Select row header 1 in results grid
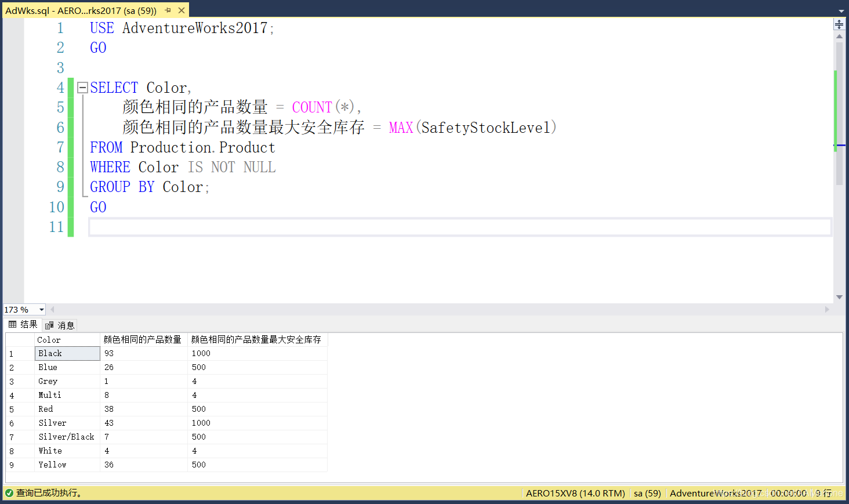 point(20,353)
